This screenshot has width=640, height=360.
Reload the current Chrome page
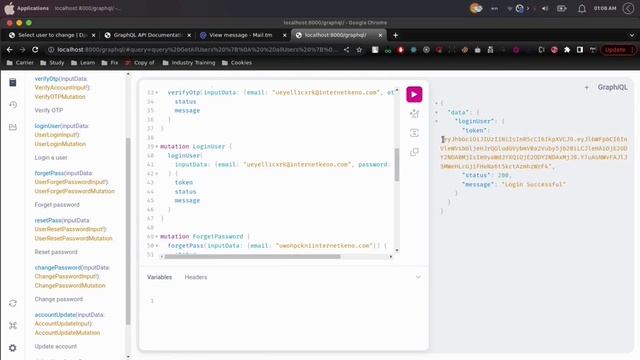tap(35, 49)
